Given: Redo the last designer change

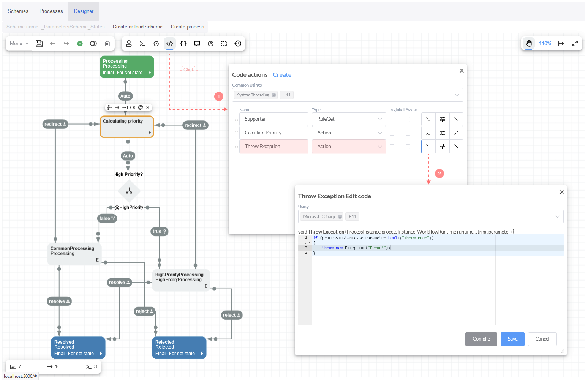Looking at the screenshot, I should pos(66,44).
